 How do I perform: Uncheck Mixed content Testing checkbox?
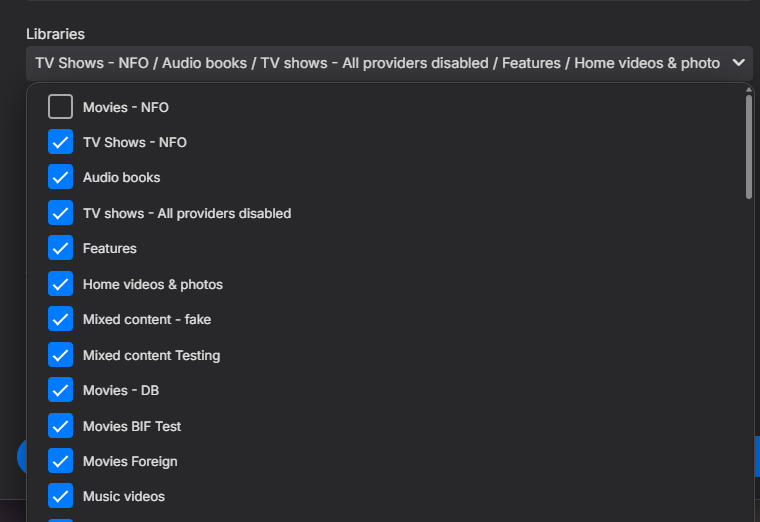(x=61, y=355)
